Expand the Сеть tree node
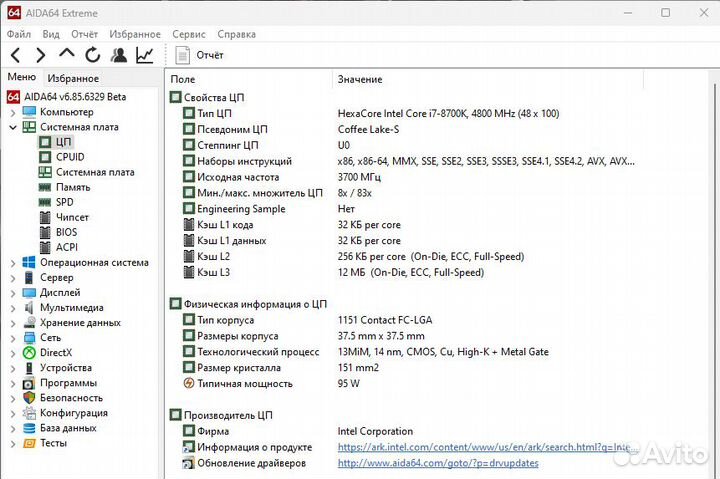The height and width of the screenshot is (479, 720). 13,338
